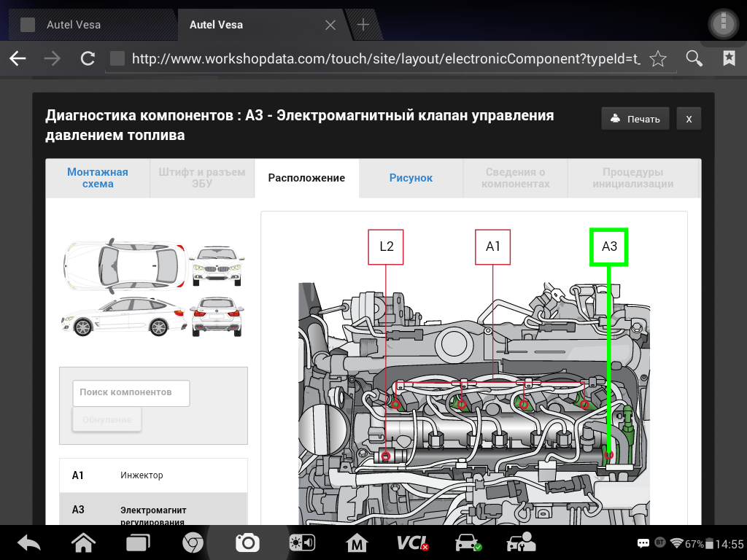Click the URL address field
This screenshot has height=560, width=747.
click(x=386, y=58)
